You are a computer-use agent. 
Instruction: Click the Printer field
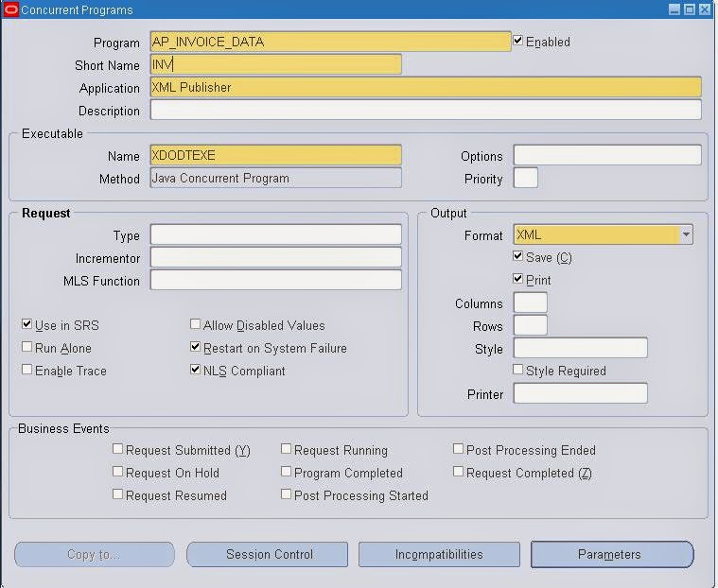[581, 393]
